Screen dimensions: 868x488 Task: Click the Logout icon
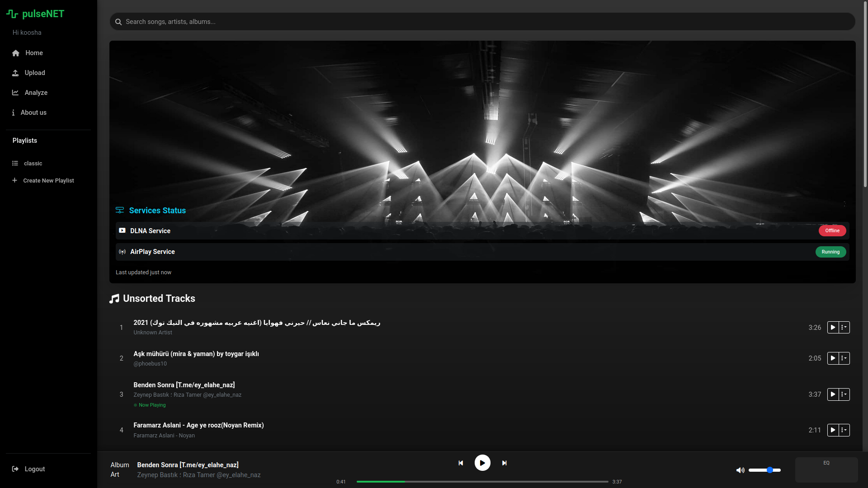(x=16, y=469)
